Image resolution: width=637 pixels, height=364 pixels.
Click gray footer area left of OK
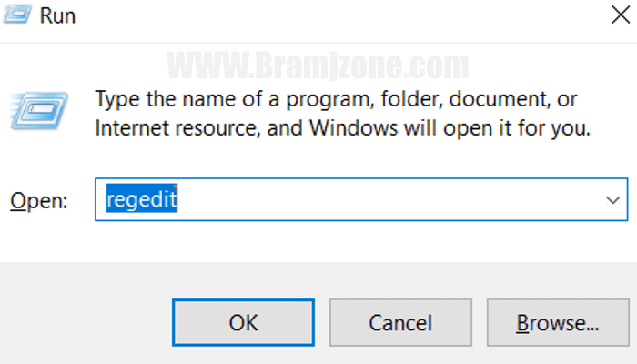click(x=86, y=322)
